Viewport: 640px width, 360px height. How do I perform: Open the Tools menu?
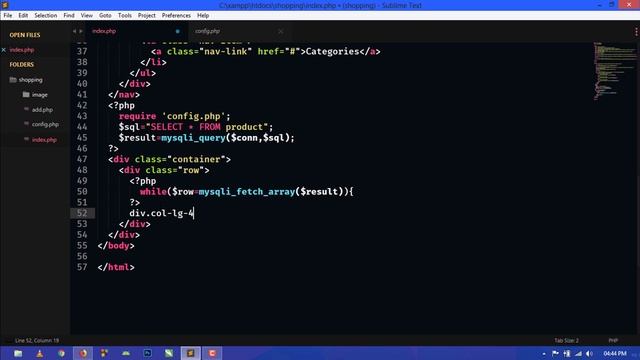(124, 16)
